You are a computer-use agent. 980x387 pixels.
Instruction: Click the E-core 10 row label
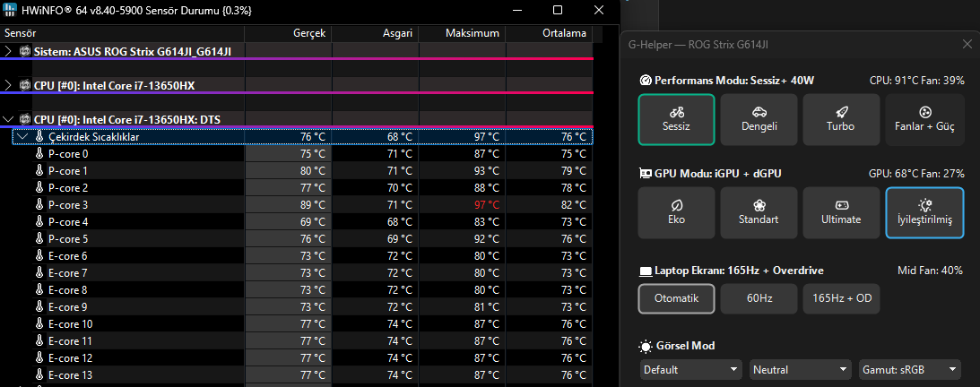click(70, 324)
